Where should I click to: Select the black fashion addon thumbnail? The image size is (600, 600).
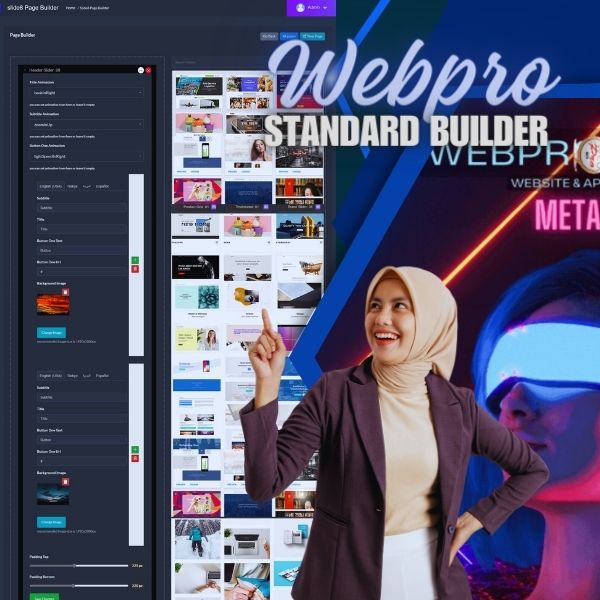(x=196, y=267)
